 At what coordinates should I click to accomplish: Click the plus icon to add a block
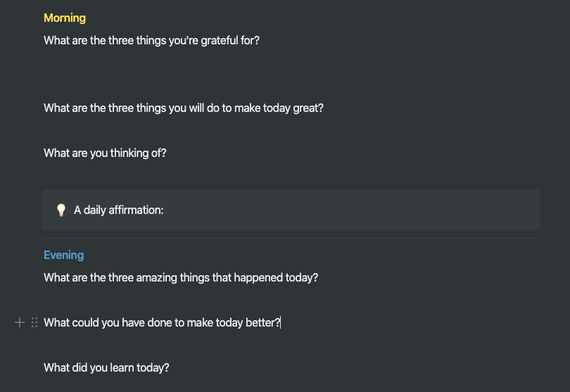[19, 322]
